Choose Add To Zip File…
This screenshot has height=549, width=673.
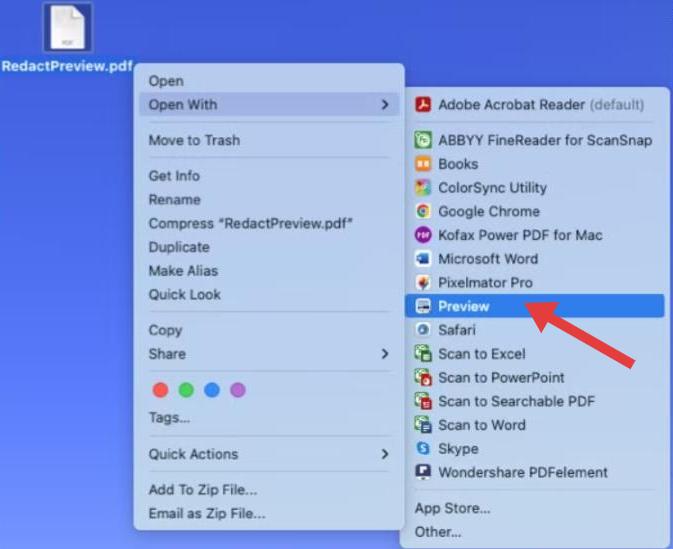[269, 490]
